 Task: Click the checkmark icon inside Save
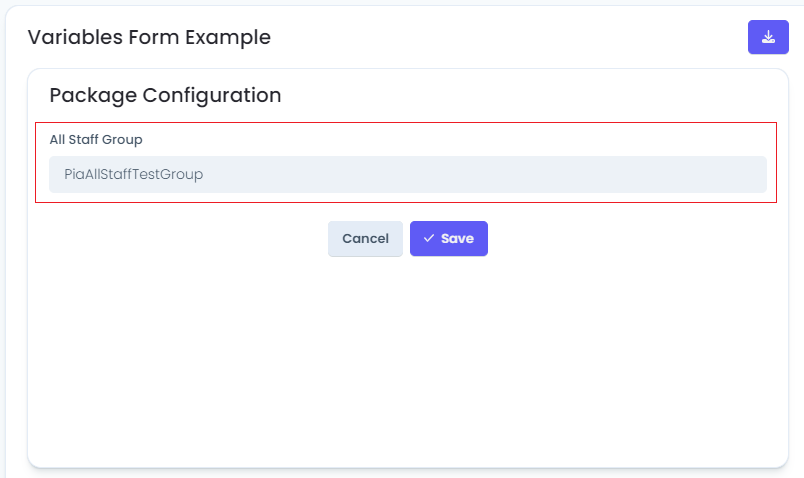[x=429, y=238]
